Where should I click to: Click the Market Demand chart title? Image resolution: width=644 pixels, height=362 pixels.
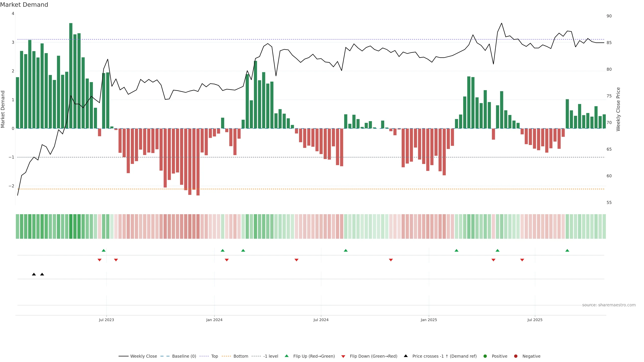(x=24, y=5)
